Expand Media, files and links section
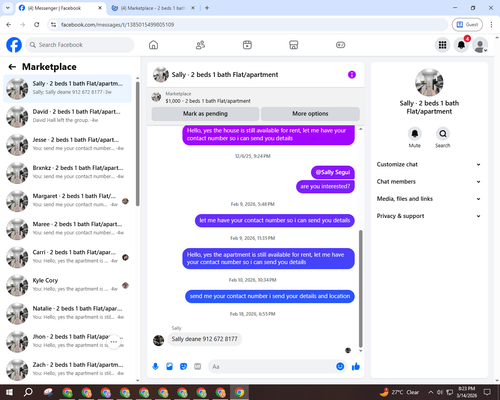Image resolution: width=500 pixels, height=400 pixels. pyautogui.click(x=429, y=199)
